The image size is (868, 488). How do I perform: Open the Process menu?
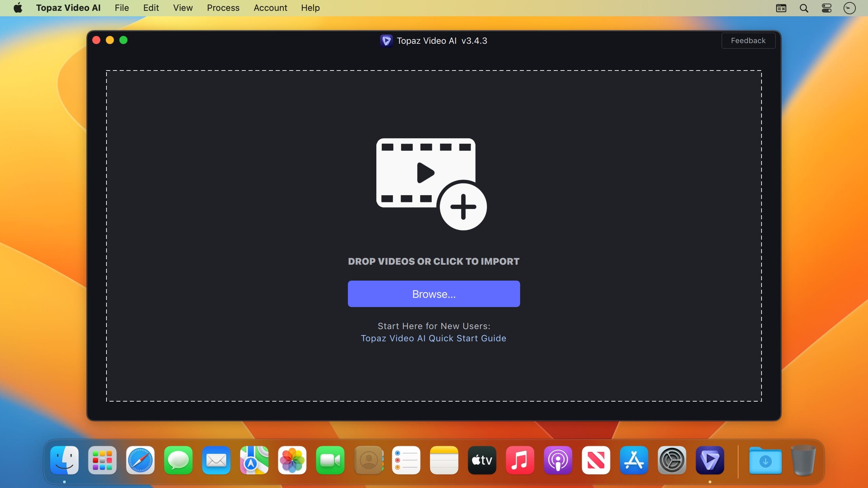[223, 8]
